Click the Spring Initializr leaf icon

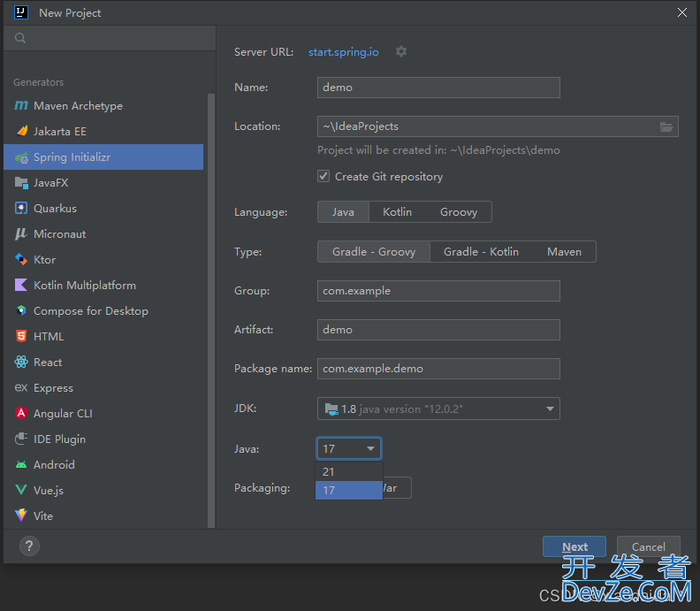click(21, 157)
